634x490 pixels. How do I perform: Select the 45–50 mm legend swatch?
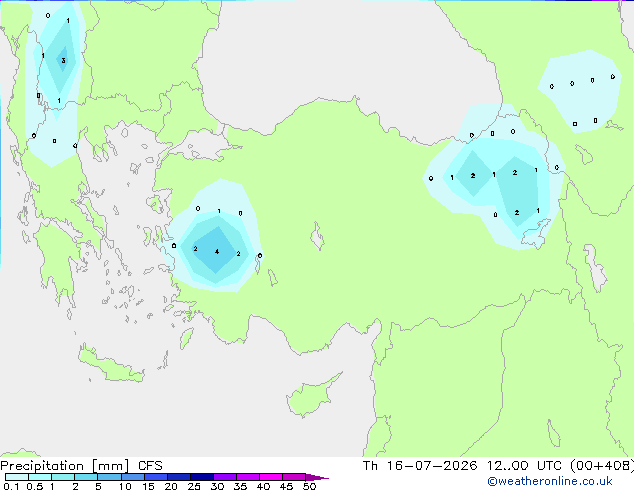click(x=294, y=477)
